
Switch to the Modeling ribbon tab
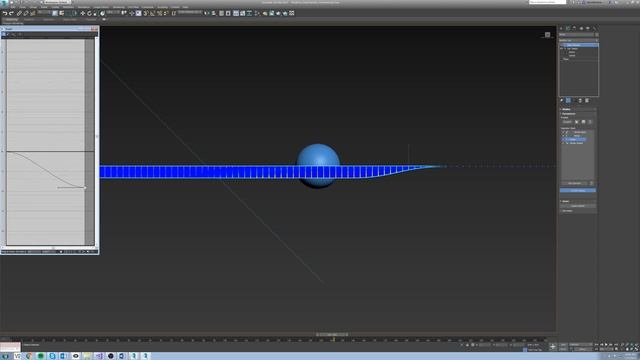[x=11, y=20]
